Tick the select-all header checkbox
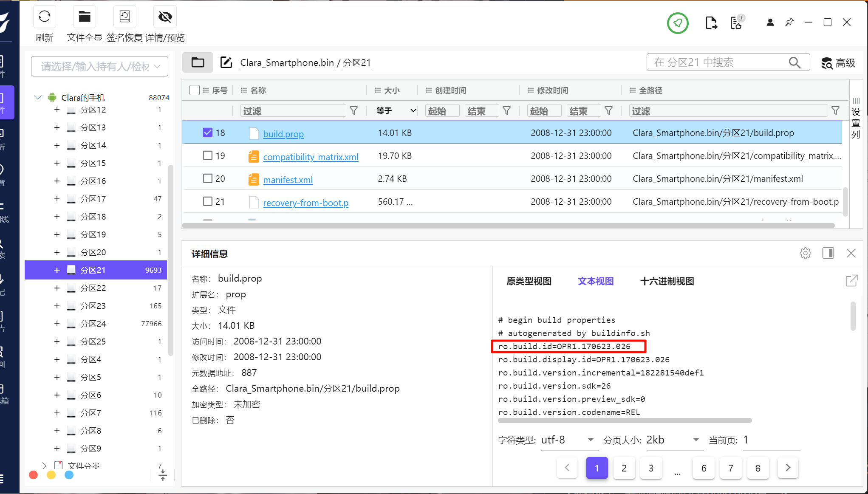 click(195, 90)
